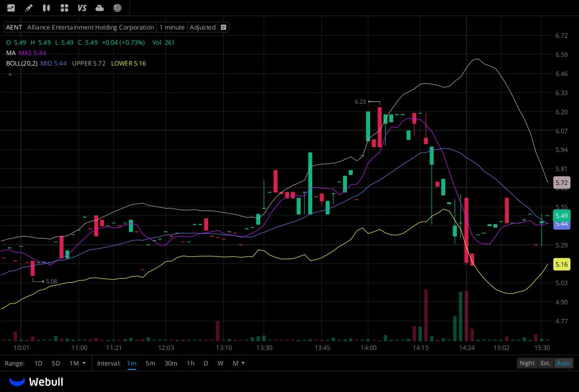
Task: Click the UPPER 5.72 legend text
Action: (89, 64)
